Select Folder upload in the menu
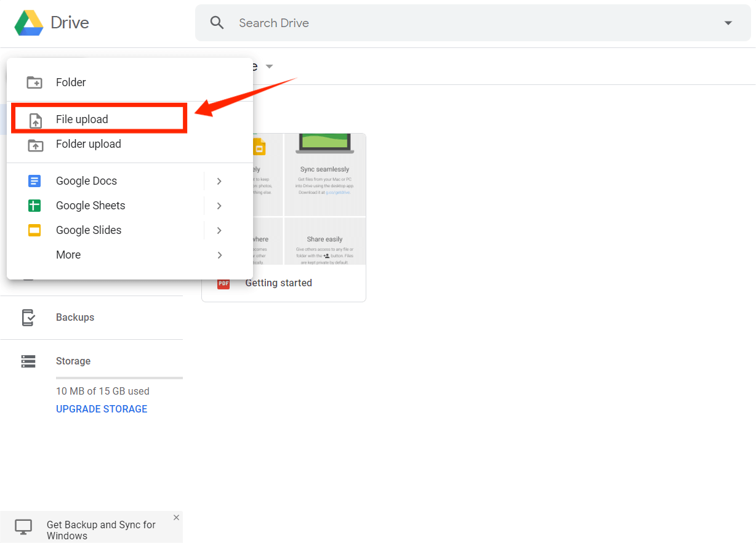This screenshot has width=756, height=543. click(x=130, y=144)
